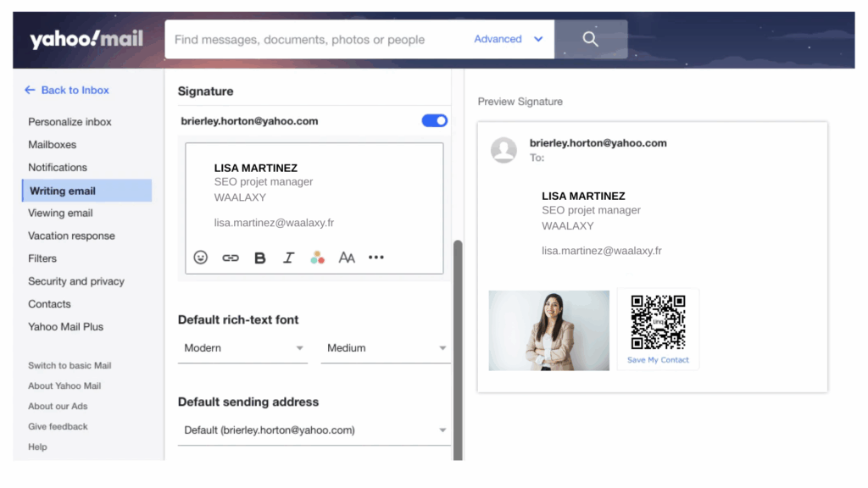Click the signature photo thumbnail in the preview
This screenshot has width=868, height=488.
(x=548, y=329)
